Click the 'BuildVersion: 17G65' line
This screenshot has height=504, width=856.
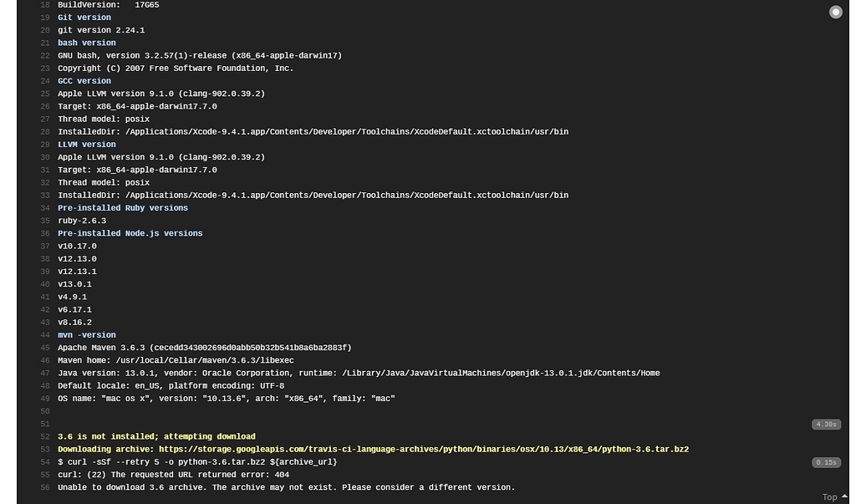(109, 5)
